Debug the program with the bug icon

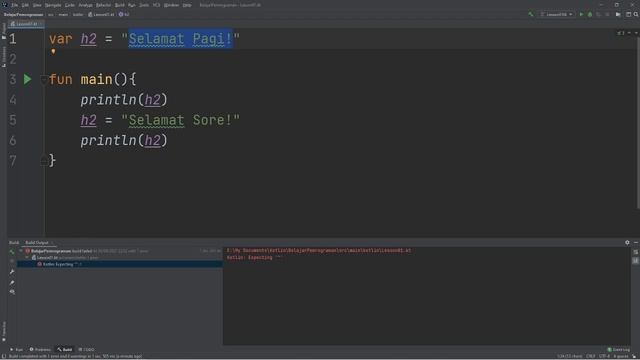[x=590, y=14]
